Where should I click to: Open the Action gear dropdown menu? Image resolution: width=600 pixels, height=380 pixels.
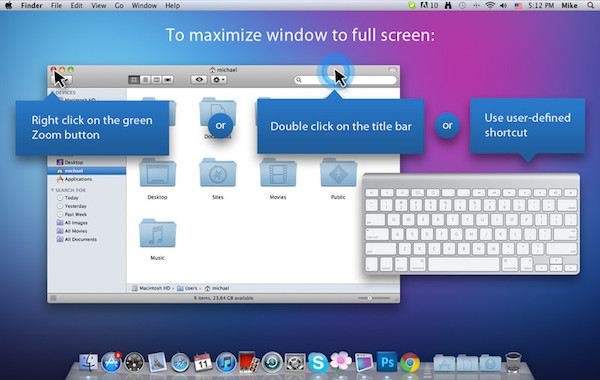click(x=219, y=80)
